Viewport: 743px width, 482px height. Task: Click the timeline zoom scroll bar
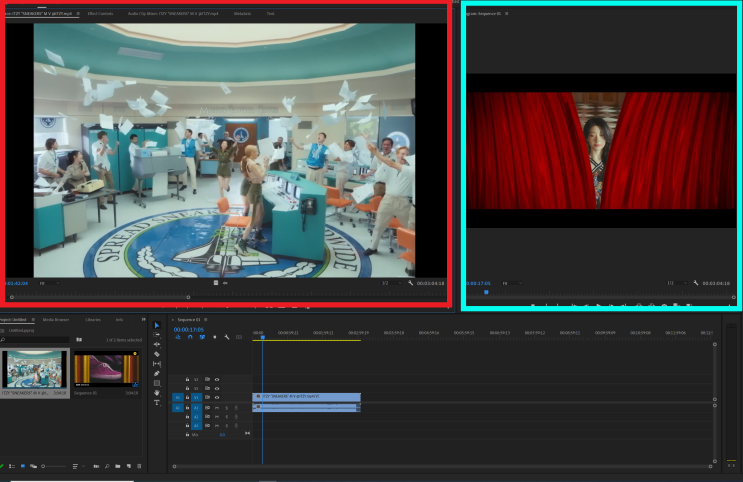click(x=442, y=466)
